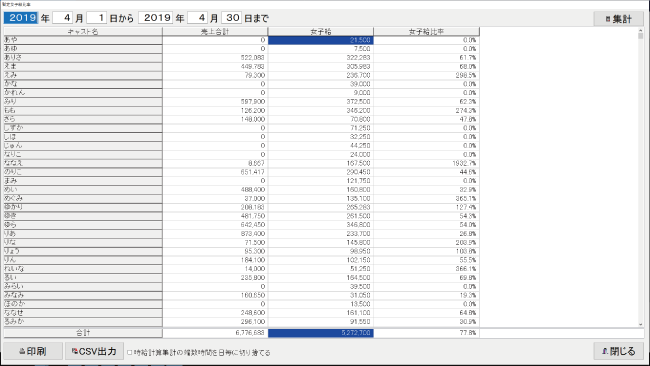This screenshot has height=366, width=650.
Task: Click the 女子給 column header
Action: click(x=321, y=32)
